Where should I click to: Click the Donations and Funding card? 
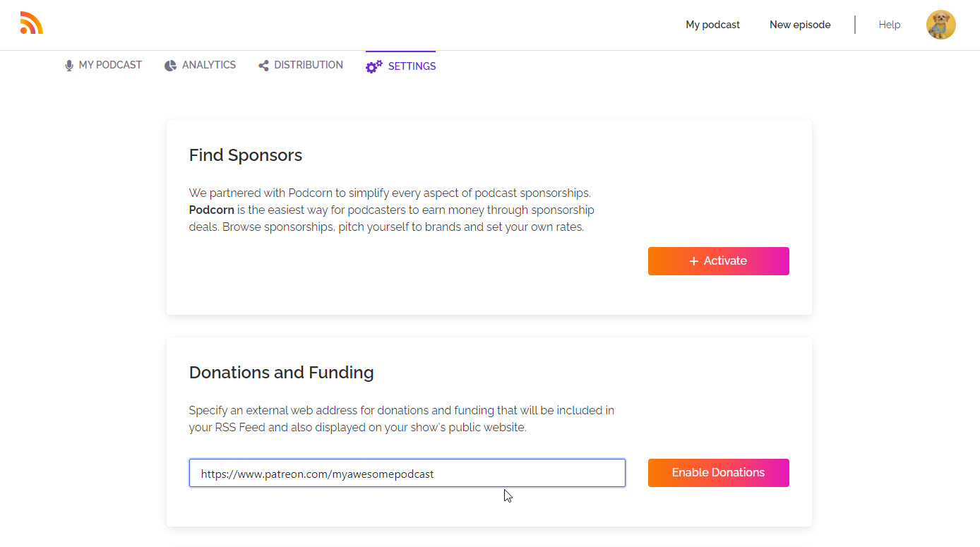tap(489, 431)
